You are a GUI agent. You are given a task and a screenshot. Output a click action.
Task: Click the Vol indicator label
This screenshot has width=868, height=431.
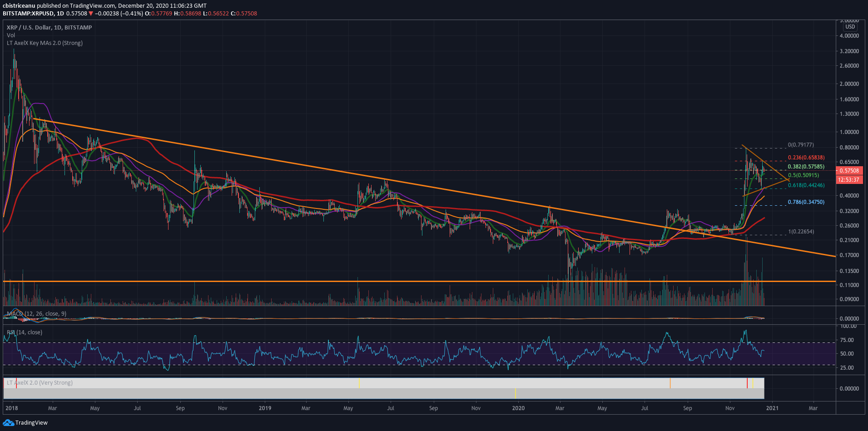point(11,35)
